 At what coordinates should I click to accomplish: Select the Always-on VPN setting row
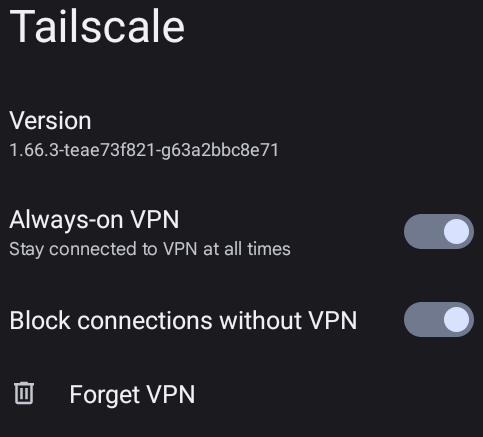coord(241,232)
